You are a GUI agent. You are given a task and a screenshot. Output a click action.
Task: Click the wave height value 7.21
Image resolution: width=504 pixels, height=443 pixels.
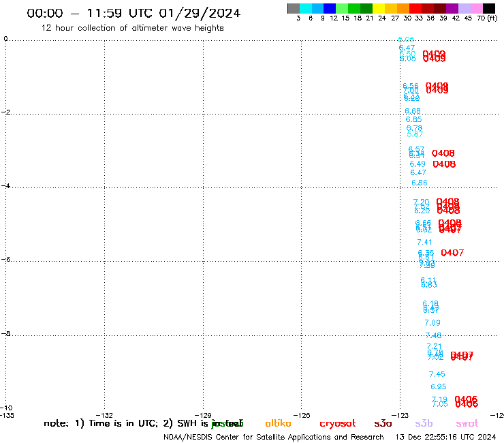tap(435, 346)
